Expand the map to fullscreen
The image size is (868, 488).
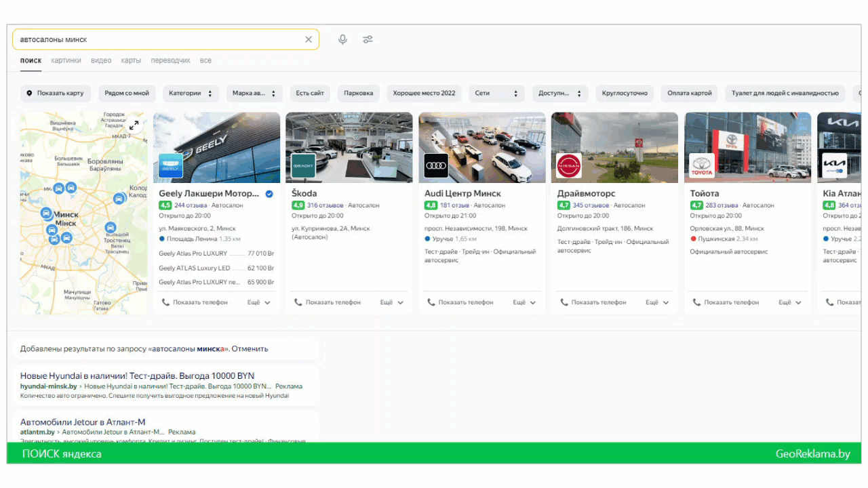(x=134, y=125)
